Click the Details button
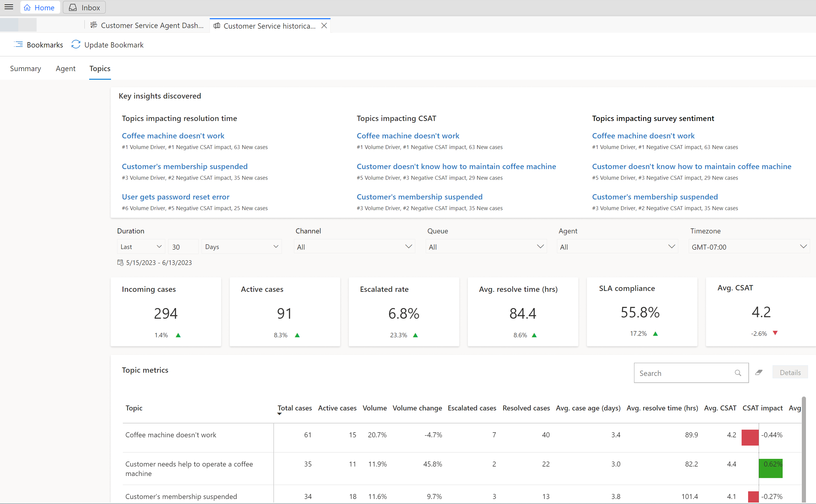Screen dimensions: 816x504 pos(790,372)
